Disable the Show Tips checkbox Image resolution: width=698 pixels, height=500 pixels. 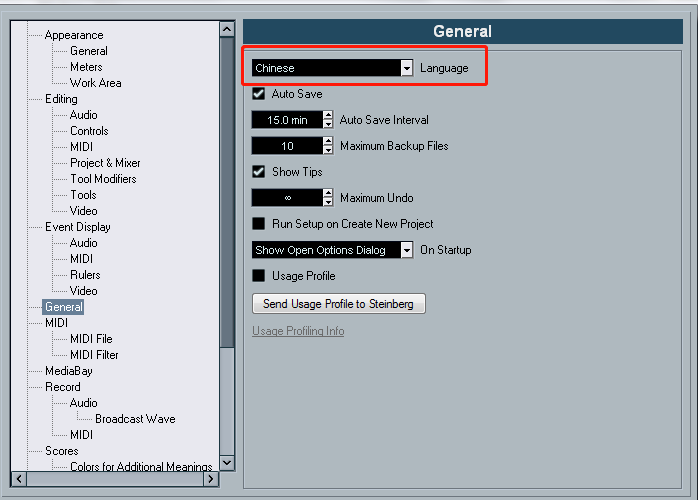(259, 172)
